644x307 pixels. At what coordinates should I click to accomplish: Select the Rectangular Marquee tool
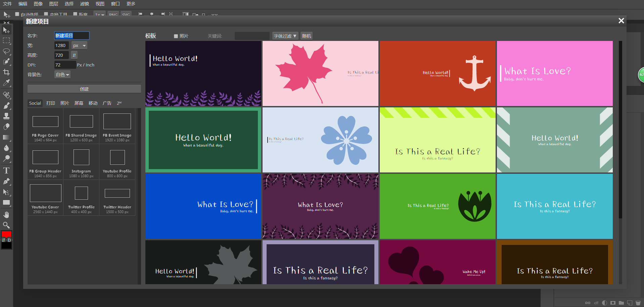[6, 41]
